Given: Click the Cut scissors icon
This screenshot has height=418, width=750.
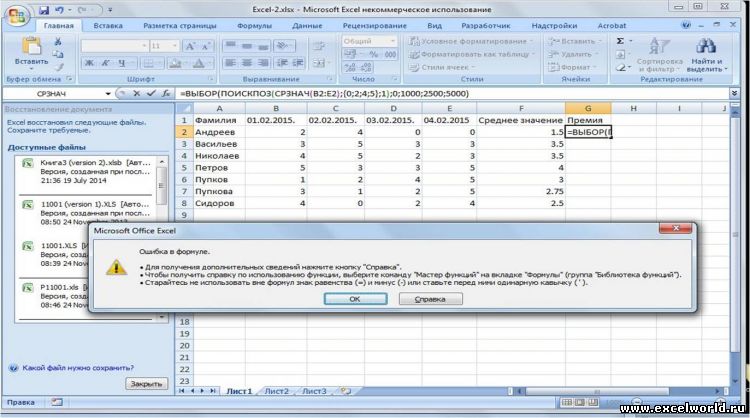Looking at the screenshot, I should [x=57, y=42].
